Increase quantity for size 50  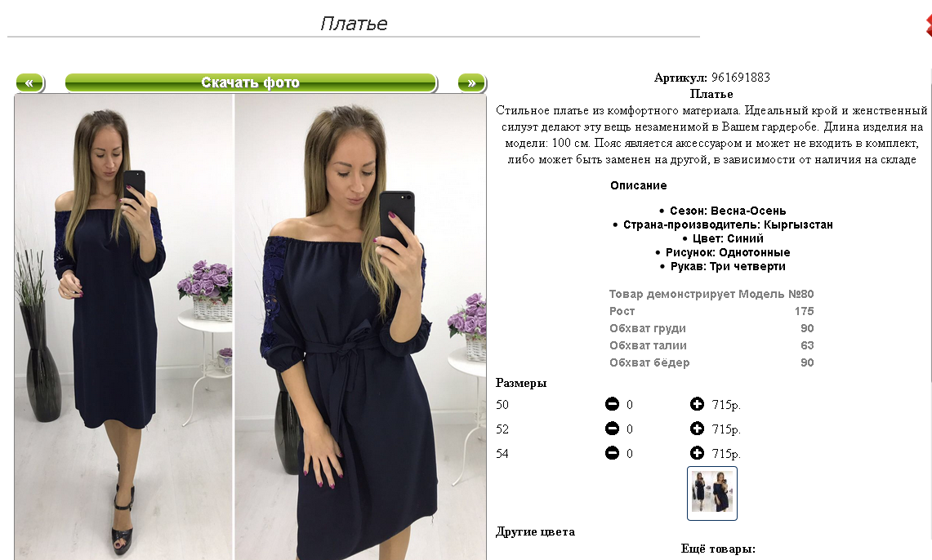pyautogui.click(x=698, y=404)
